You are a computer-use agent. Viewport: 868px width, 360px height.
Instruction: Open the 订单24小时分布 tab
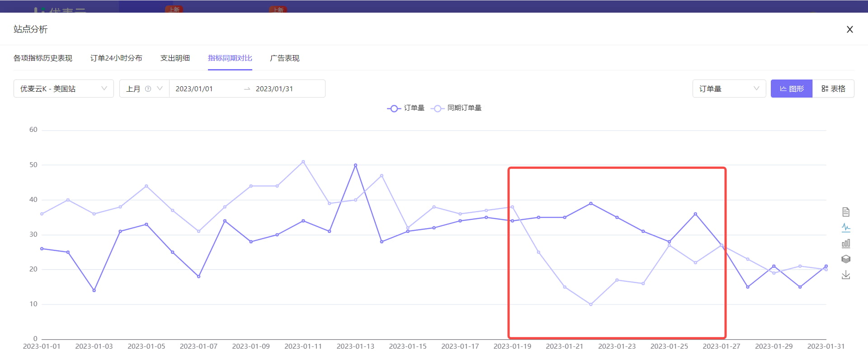pos(116,58)
